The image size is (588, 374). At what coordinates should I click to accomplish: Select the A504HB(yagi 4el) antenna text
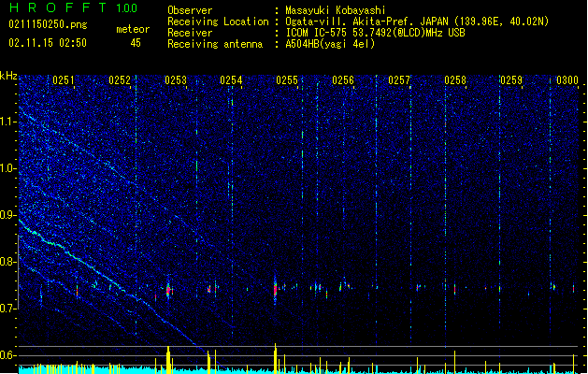(x=330, y=44)
